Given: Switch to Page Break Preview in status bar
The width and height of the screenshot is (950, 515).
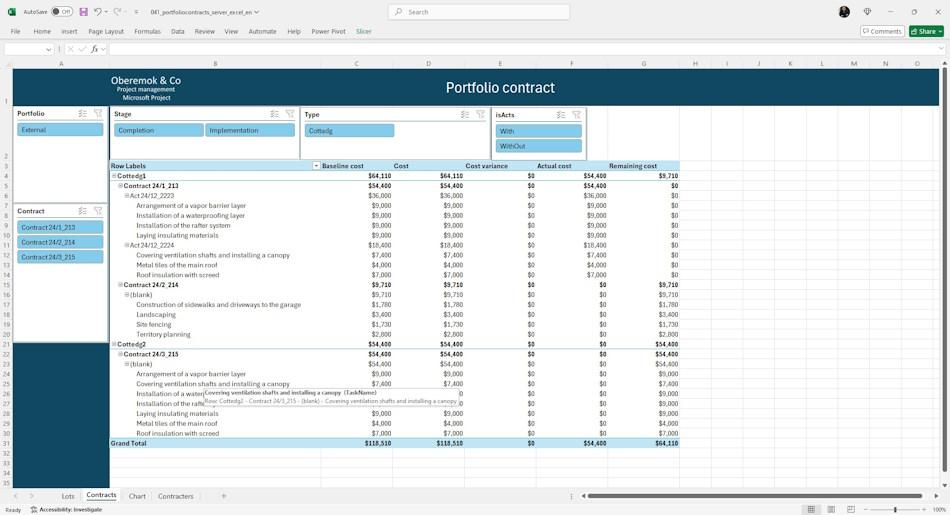Looking at the screenshot, I should [x=851, y=510].
